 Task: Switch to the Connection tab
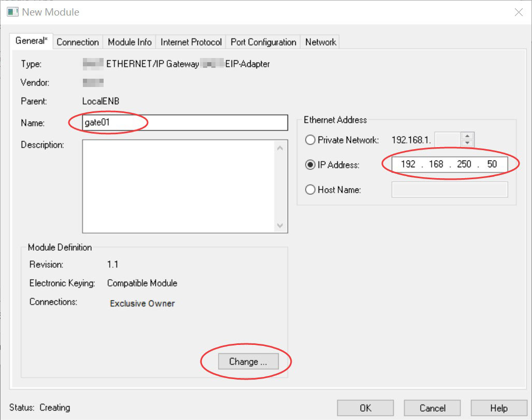(x=78, y=42)
